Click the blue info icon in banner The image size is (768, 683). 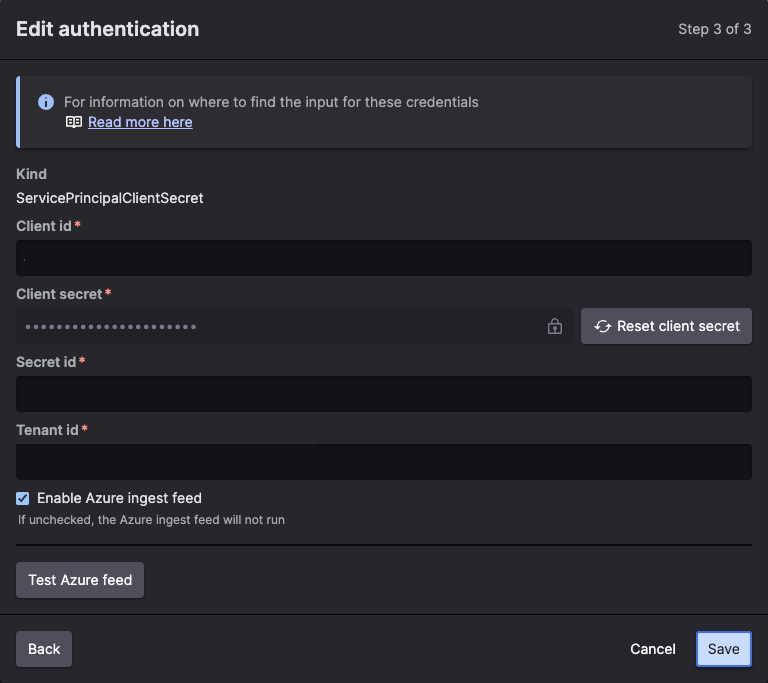[x=46, y=102]
